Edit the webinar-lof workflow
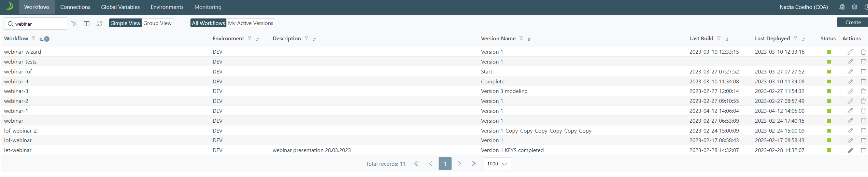Screen dimensions: 868x177 tap(850, 71)
